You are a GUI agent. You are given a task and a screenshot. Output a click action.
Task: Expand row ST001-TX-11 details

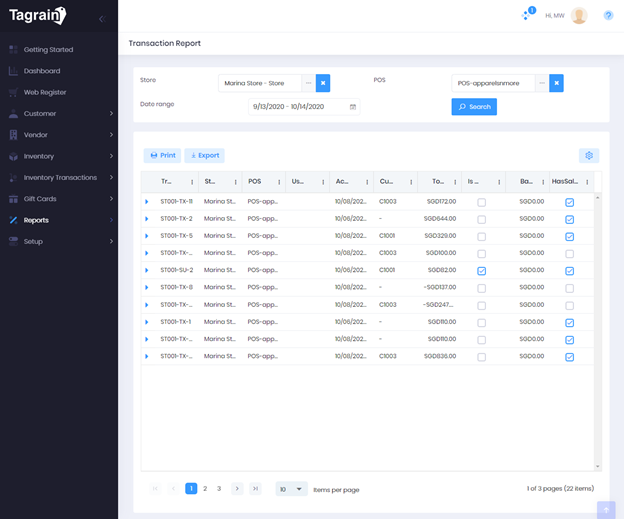click(146, 202)
